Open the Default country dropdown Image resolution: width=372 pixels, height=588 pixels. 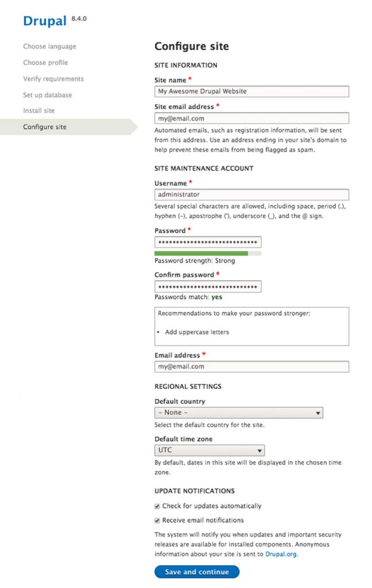click(x=238, y=412)
